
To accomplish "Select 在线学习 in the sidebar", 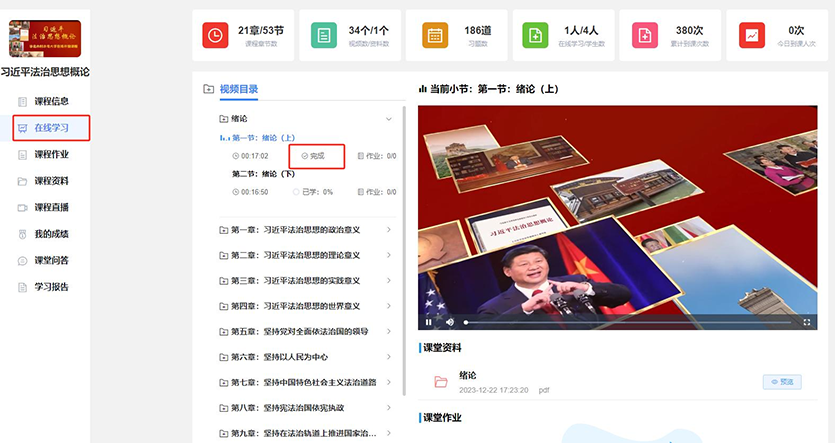I will coord(51,128).
